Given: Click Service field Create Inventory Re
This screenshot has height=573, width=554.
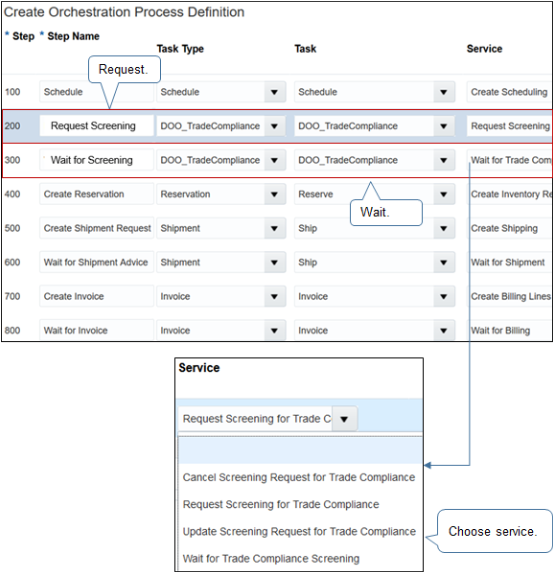Looking at the screenshot, I should click(x=509, y=194).
